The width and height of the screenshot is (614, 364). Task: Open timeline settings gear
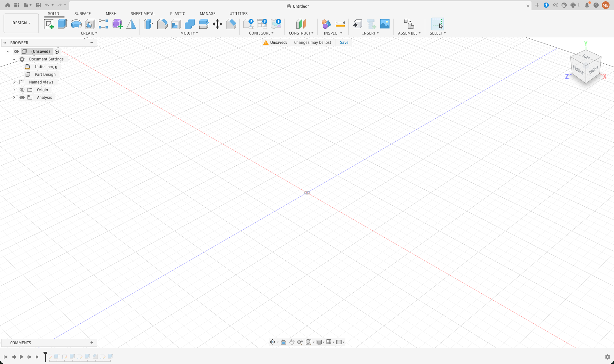[x=607, y=357]
